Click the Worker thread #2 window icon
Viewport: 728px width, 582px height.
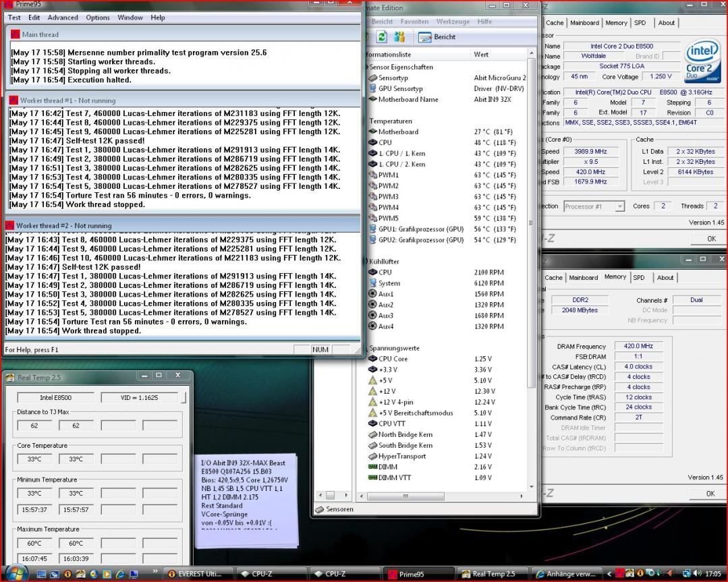(x=9, y=225)
